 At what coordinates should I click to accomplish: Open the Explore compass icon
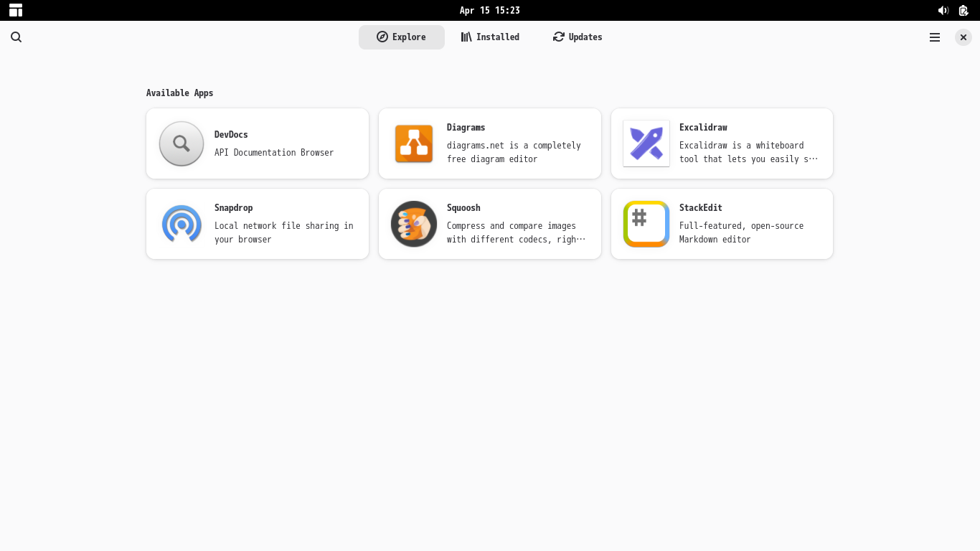click(x=382, y=37)
